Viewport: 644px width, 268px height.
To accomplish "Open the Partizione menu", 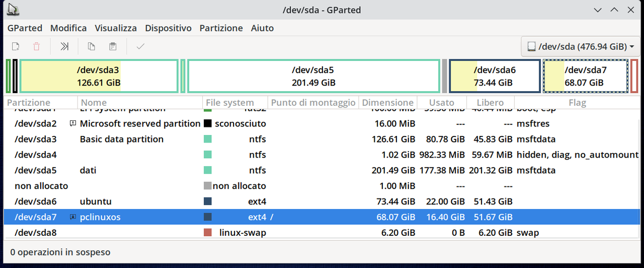I will [221, 28].
